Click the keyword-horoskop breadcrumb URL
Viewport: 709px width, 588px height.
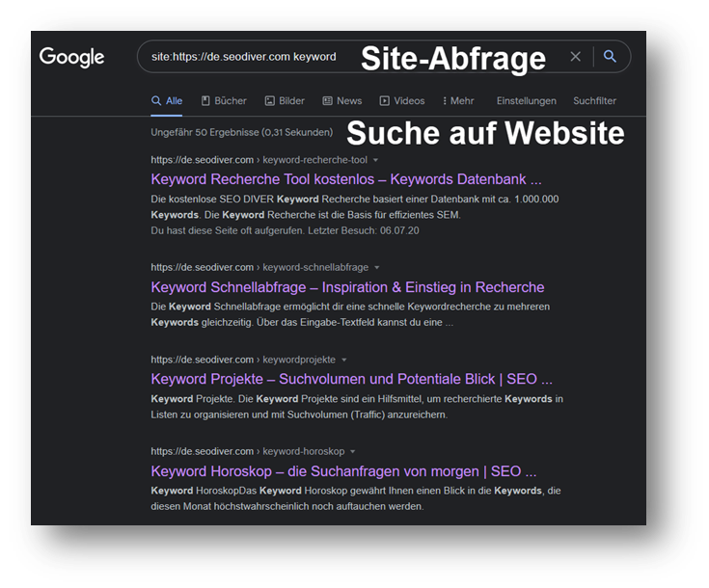(x=248, y=451)
